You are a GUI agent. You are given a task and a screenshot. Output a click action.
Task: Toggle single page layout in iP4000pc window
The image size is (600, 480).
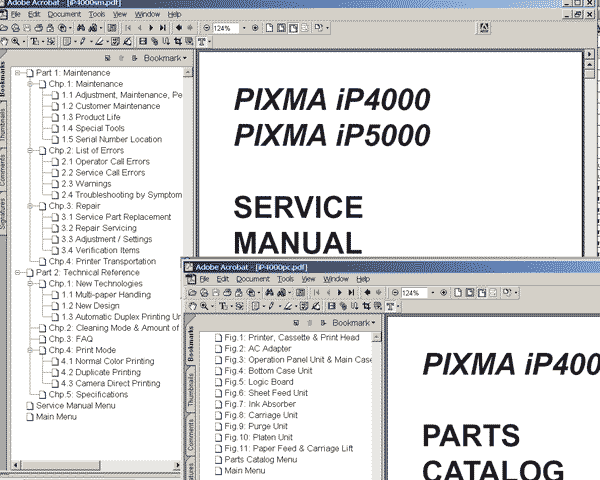pyautogui.click(x=458, y=293)
